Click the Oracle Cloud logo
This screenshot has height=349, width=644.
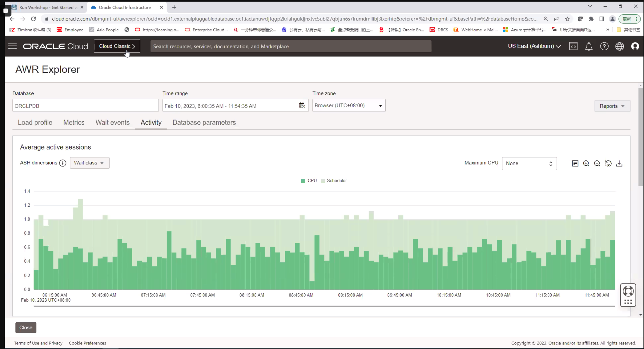click(x=55, y=46)
